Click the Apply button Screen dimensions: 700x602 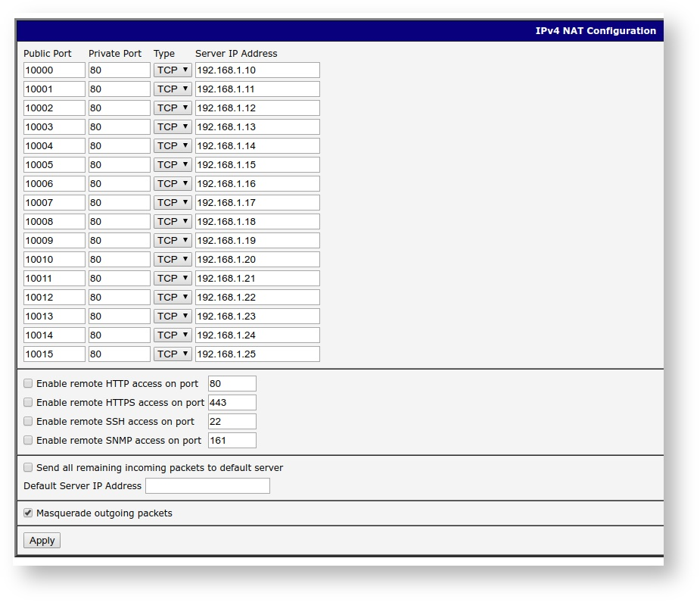pyautogui.click(x=42, y=541)
